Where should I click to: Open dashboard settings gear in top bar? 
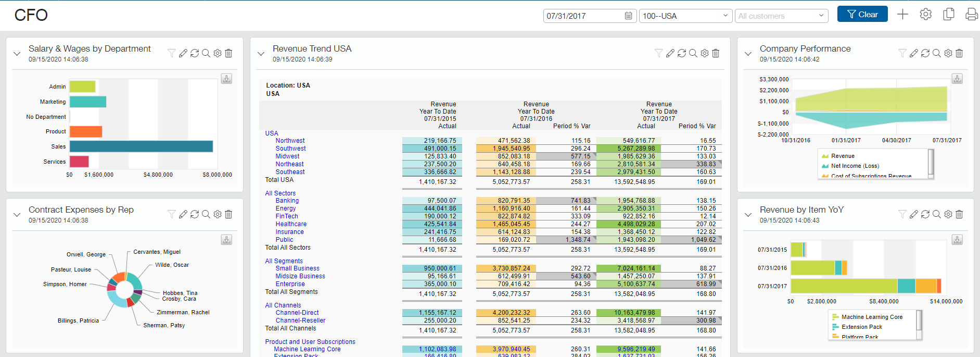tap(925, 15)
